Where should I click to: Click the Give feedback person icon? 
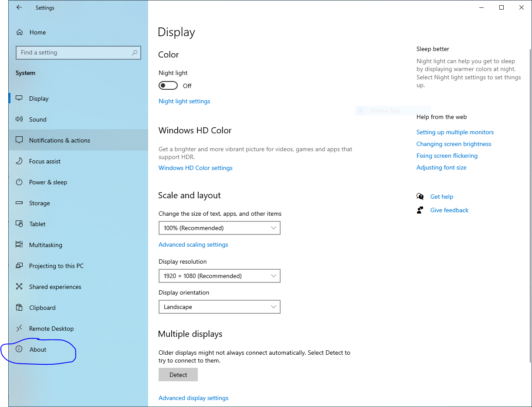tap(420, 210)
